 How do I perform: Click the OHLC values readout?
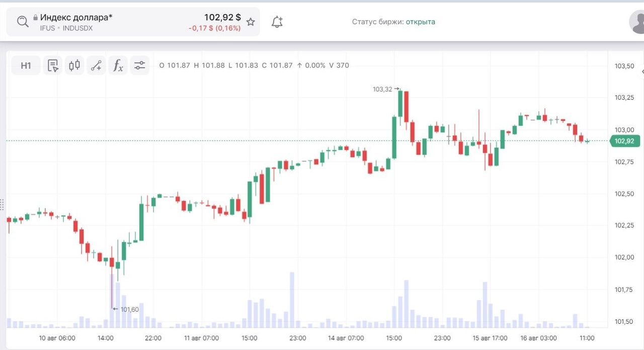click(x=254, y=65)
